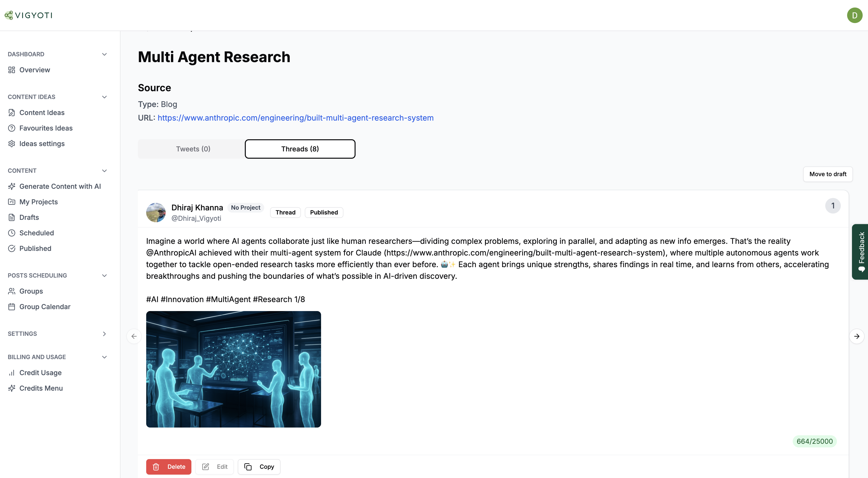This screenshot has width=868, height=478.
Task: Open Published posts in sidebar
Action: pyautogui.click(x=35, y=248)
